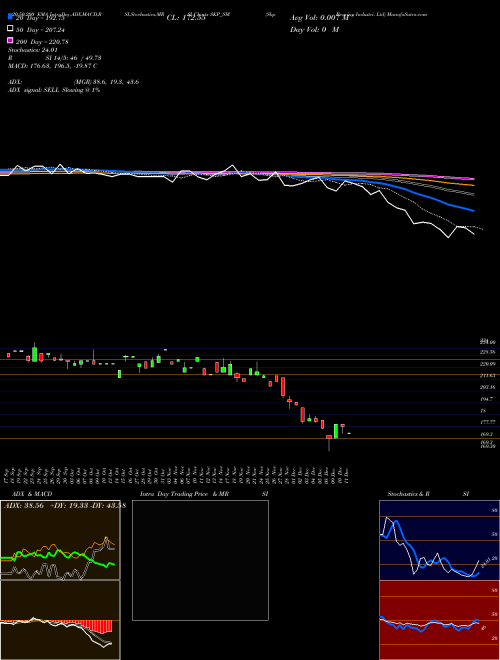This screenshot has width=500, height=660.
Task: Click the '(MGR) 38.6, 19.3, 43.6' ADX values
Action: pyautogui.click(x=106, y=82)
